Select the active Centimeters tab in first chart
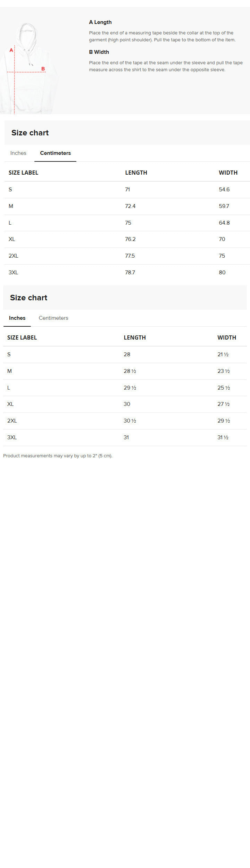Viewport: 250px width, 868px height. [x=56, y=153]
